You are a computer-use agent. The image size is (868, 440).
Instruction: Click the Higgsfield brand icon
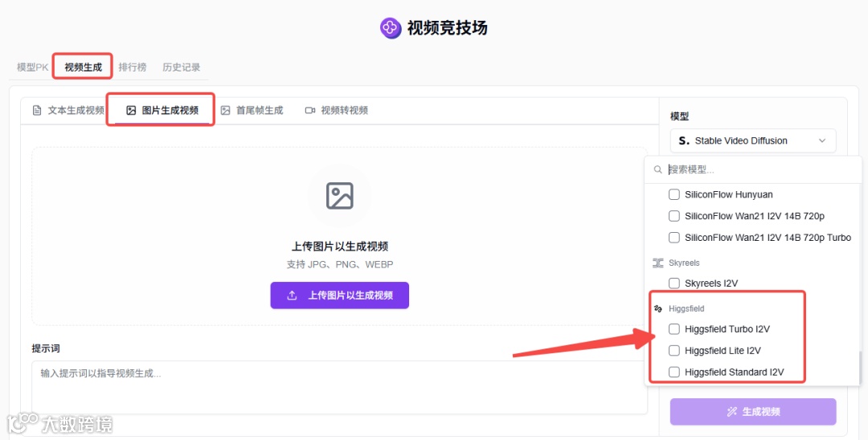point(657,309)
